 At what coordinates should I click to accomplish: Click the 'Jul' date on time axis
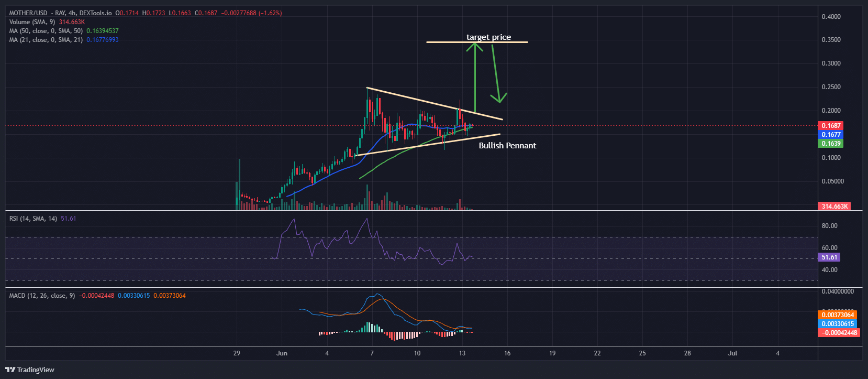click(x=733, y=353)
